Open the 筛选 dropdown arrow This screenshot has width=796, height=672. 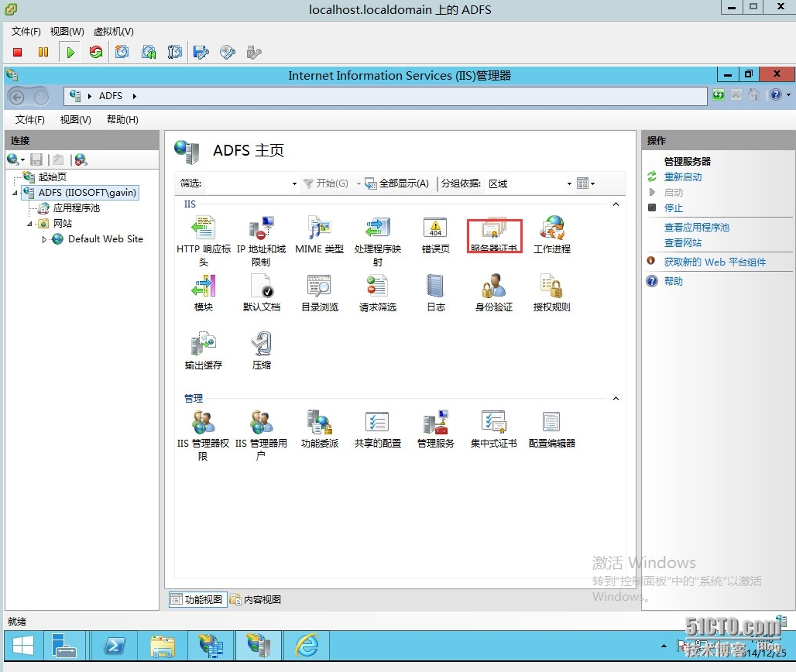pos(294,183)
